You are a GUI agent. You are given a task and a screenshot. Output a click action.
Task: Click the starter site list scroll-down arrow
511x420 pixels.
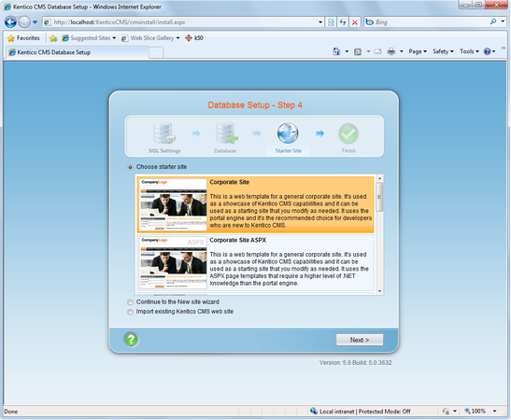click(379, 291)
